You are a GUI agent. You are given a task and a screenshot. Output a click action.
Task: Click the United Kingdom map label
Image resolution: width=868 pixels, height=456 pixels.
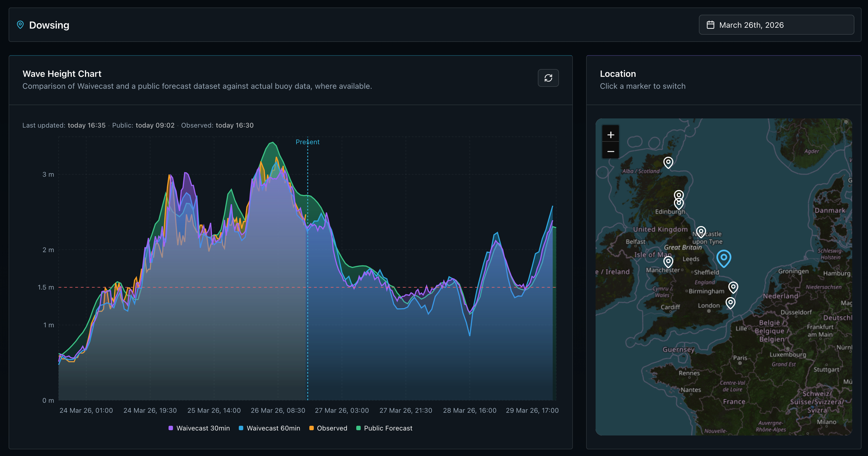(660, 229)
